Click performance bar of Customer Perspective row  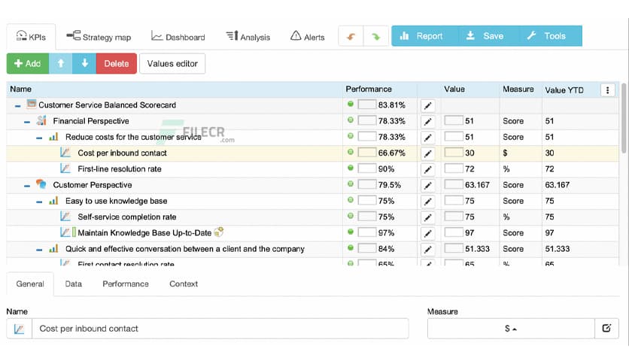(366, 184)
